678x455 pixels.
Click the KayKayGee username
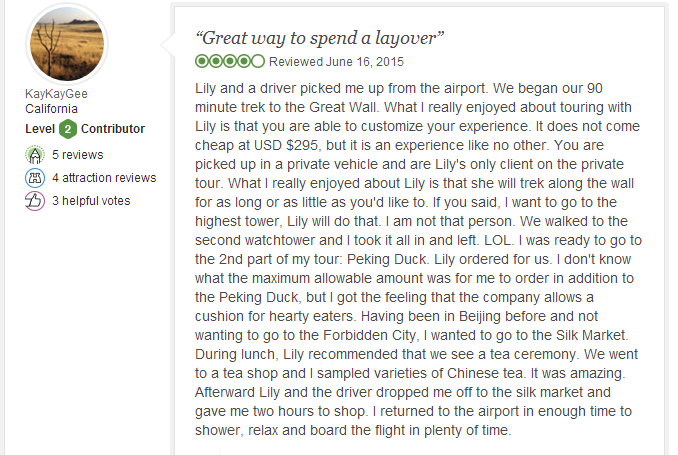tap(56, 94)
